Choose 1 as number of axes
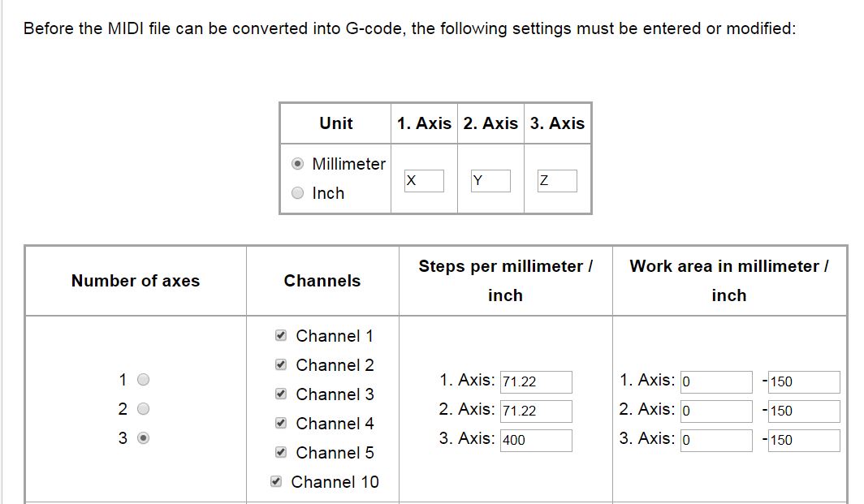Viewport: 864px width, 504px height. click(x=144, y=380)
